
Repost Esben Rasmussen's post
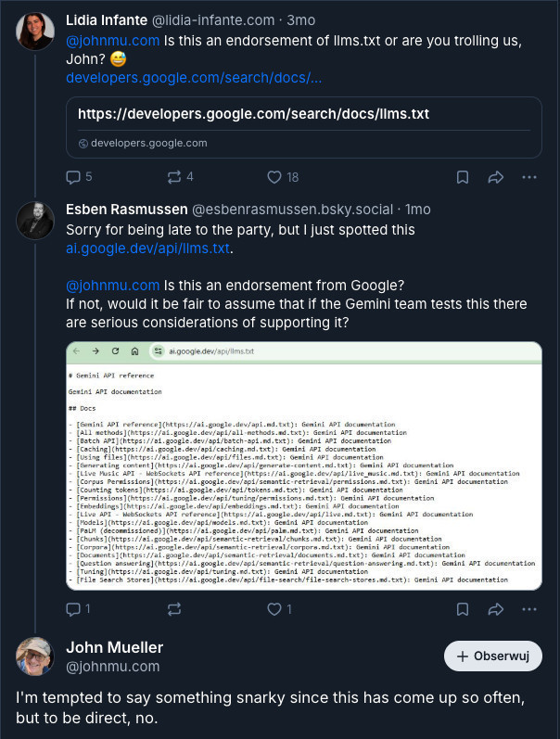click(x=173, y=609)
